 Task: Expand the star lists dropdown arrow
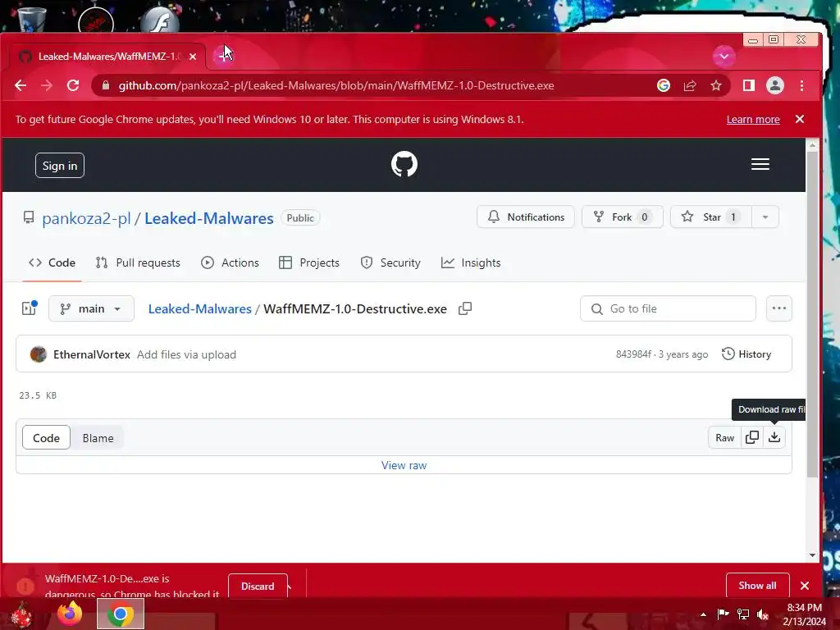[x=765, y=217]
